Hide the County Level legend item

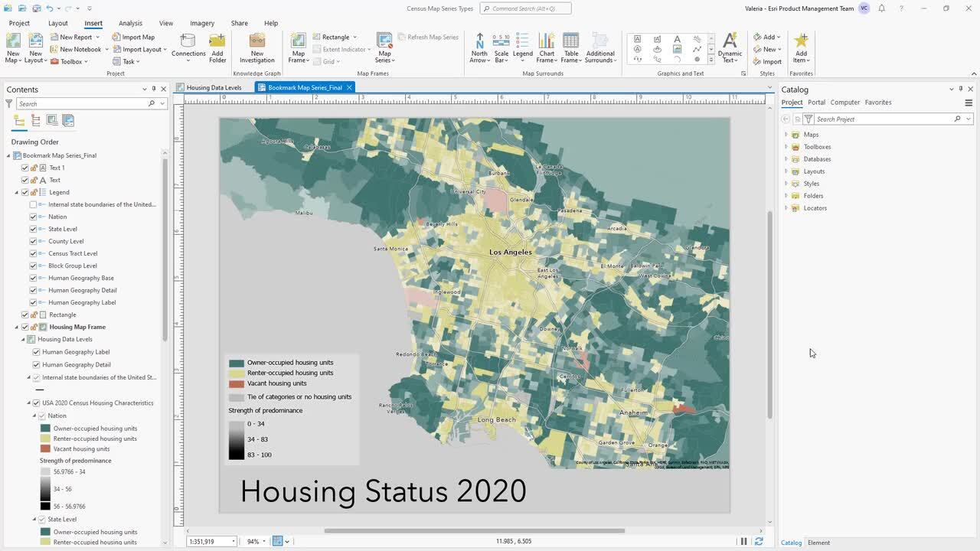click(34, 241)
